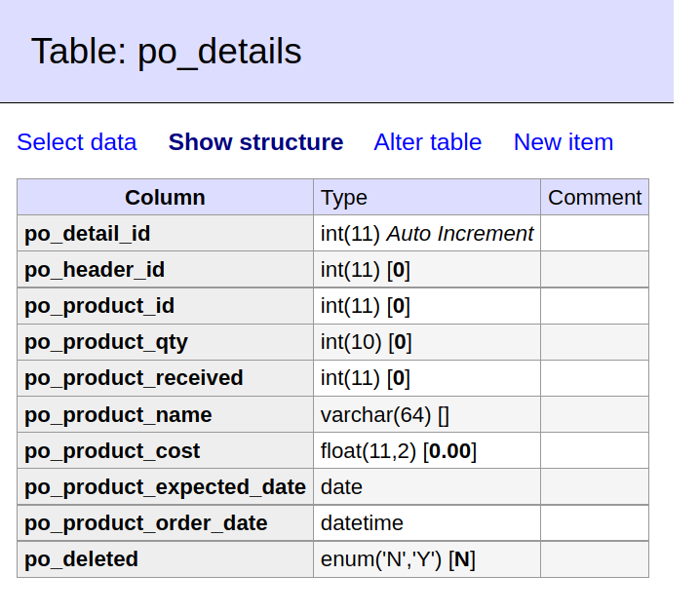This screenshot has height=613, width=700.
Task: Click the Show structure link
Action: point(255,142)
